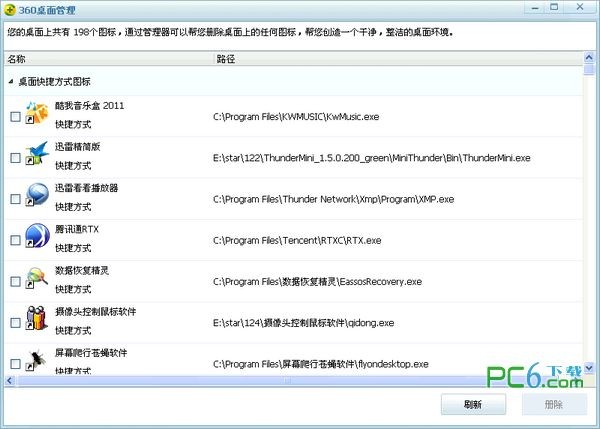Select the flyondesktop.exe path text

coord(321,364)
